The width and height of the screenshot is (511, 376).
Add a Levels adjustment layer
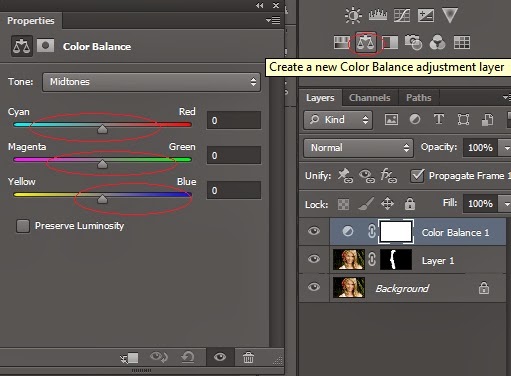pos(378,15)
